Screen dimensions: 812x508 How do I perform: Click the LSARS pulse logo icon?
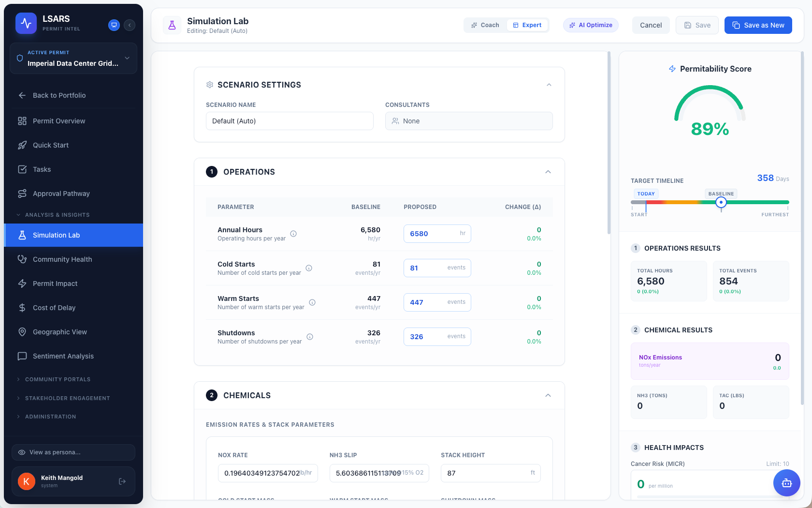tap(26, 23)
